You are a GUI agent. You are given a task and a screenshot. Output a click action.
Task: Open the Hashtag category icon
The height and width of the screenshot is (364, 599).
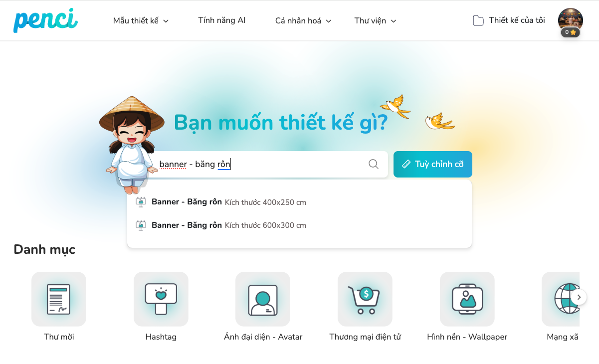[161, 299]
